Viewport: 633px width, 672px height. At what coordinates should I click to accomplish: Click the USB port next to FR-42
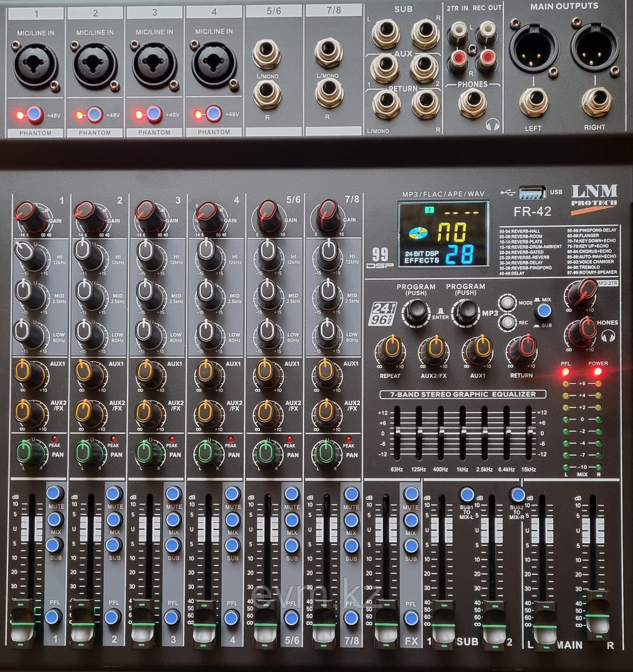point(532,193)
